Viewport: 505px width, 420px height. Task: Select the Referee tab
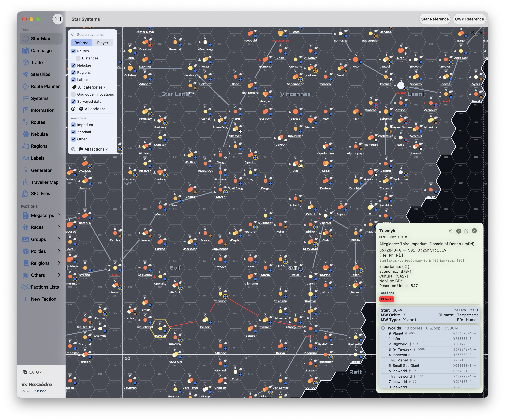[x=81, y=43]
